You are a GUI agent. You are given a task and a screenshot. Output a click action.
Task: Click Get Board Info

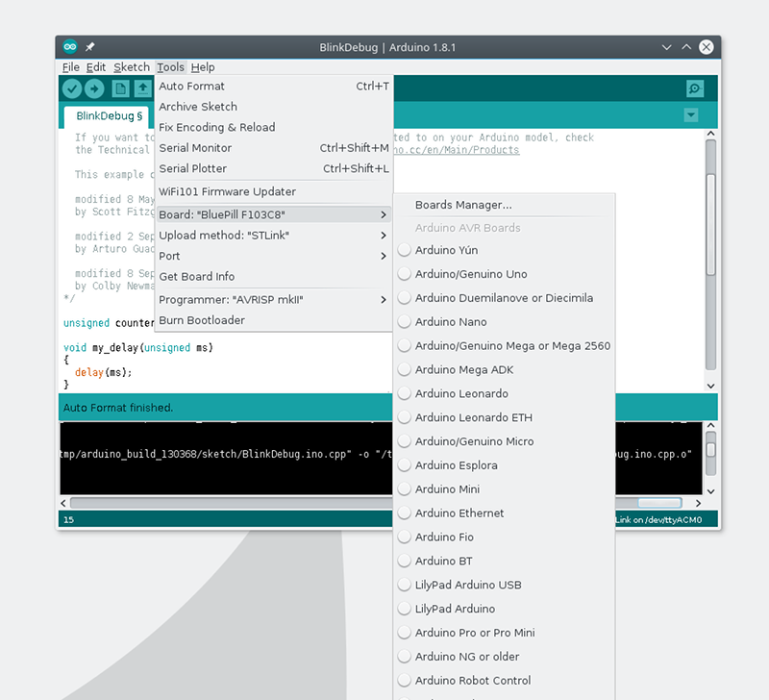196,277
